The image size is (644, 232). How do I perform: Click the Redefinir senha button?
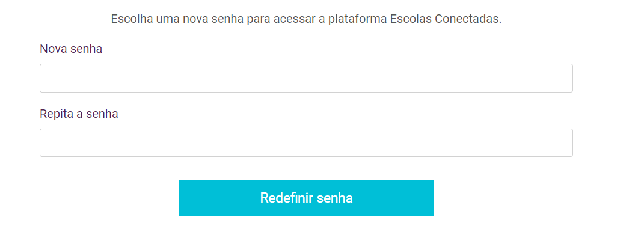[x=306, y=198]
